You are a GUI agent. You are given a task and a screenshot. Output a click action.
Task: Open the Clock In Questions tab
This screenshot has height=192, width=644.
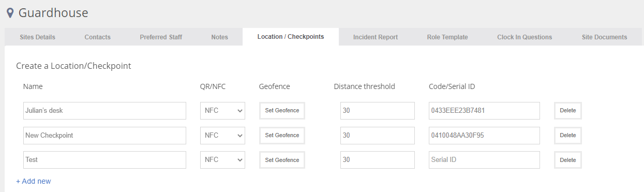click(x=525, y=37)
